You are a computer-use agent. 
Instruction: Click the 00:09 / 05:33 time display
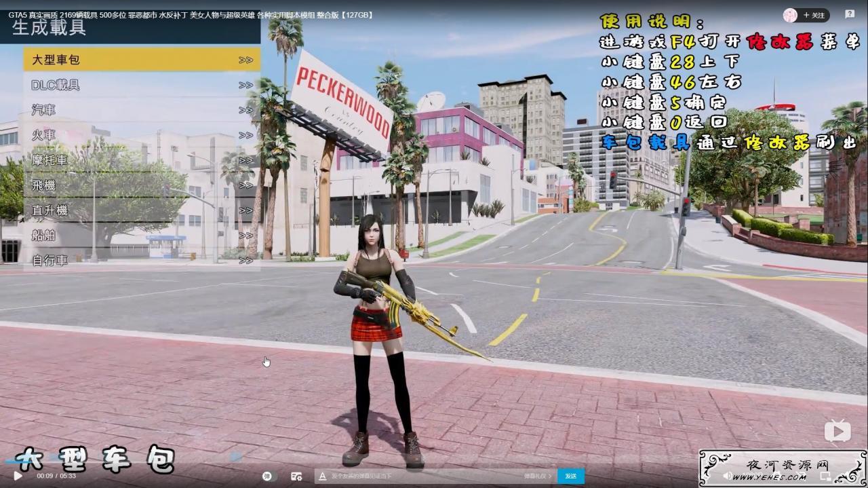click(x=56, y=476)
